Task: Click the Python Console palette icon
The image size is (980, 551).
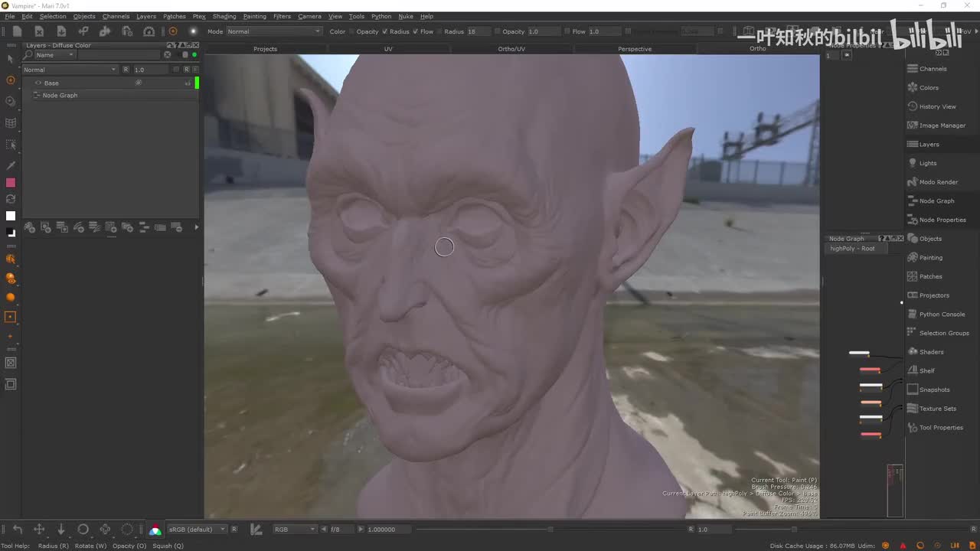Action: pyautogui.click(x=913, y=314)
